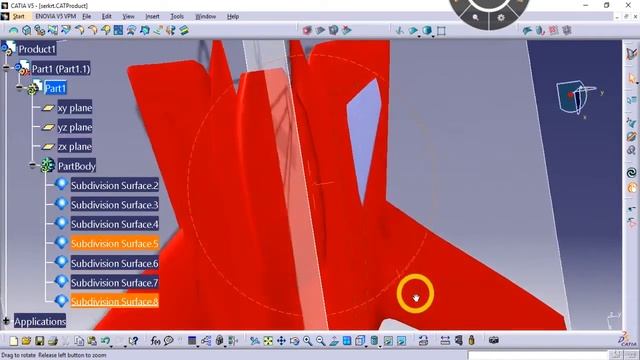Screen dimensions: 640x360
Task: Click the cube primitive icon in top toolbar
Action: pos(27,30)
